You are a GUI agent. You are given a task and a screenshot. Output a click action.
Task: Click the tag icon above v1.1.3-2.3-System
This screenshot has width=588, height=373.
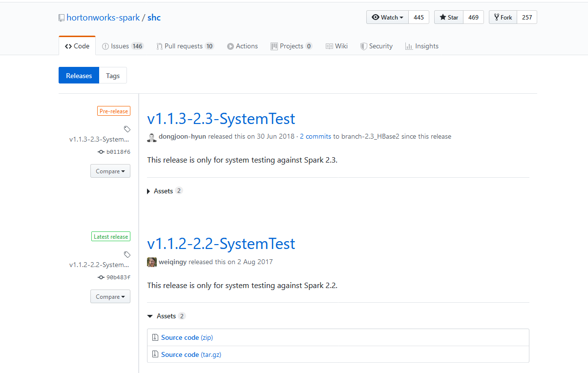(127, 129)
